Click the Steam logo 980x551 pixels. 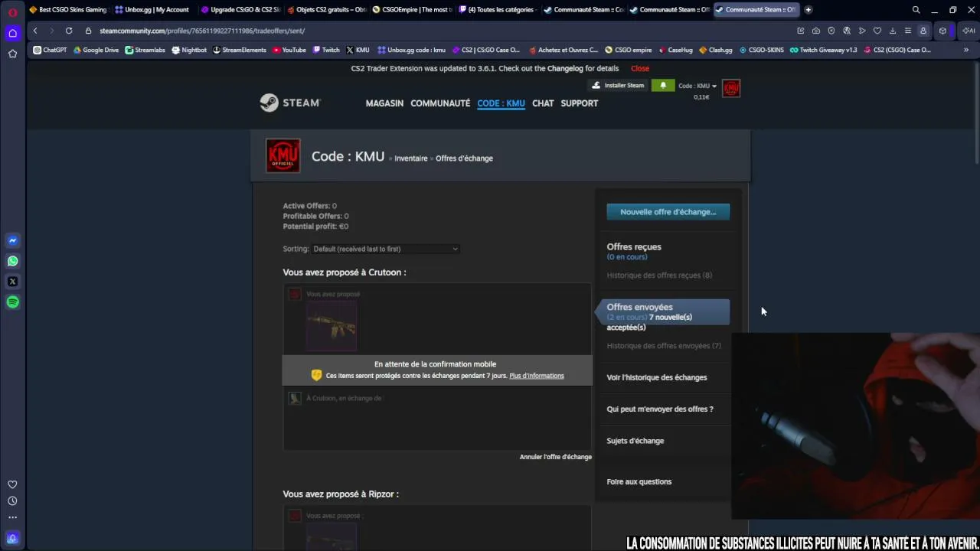[289, 103]
